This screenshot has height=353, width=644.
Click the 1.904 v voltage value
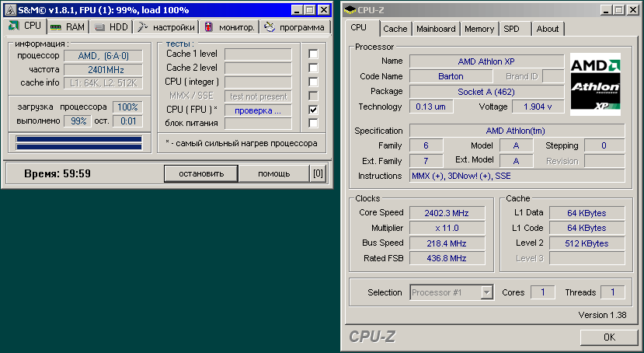click(538, 107)
